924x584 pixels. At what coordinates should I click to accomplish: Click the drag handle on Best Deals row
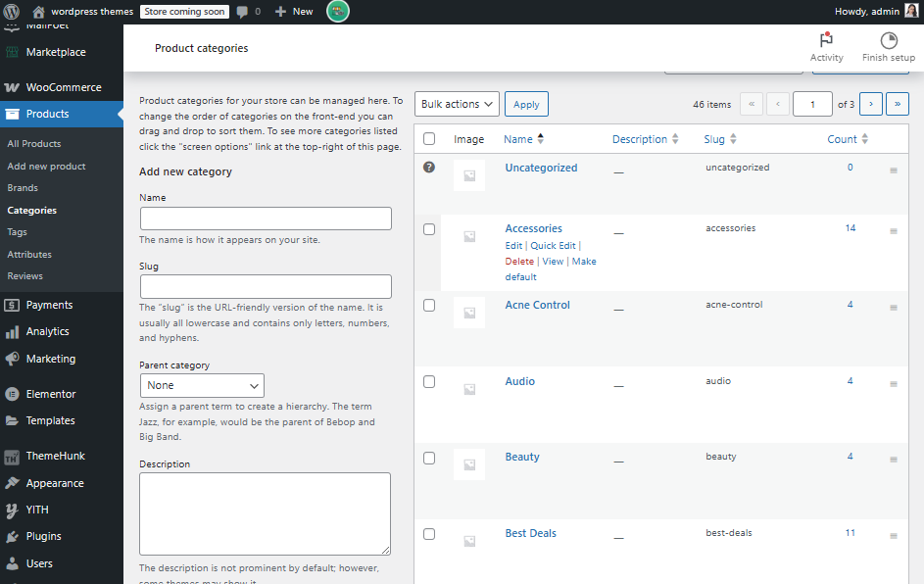coord(894,536)
